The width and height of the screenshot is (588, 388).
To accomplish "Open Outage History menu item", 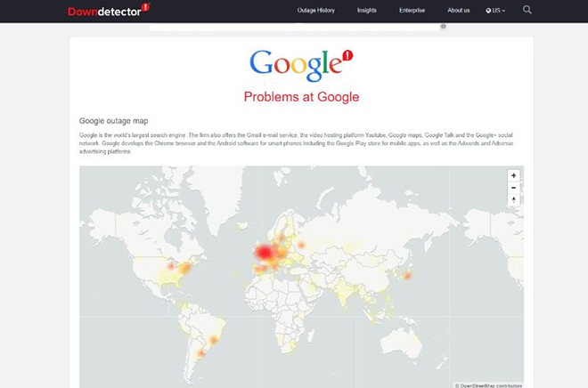I will 315,11.
